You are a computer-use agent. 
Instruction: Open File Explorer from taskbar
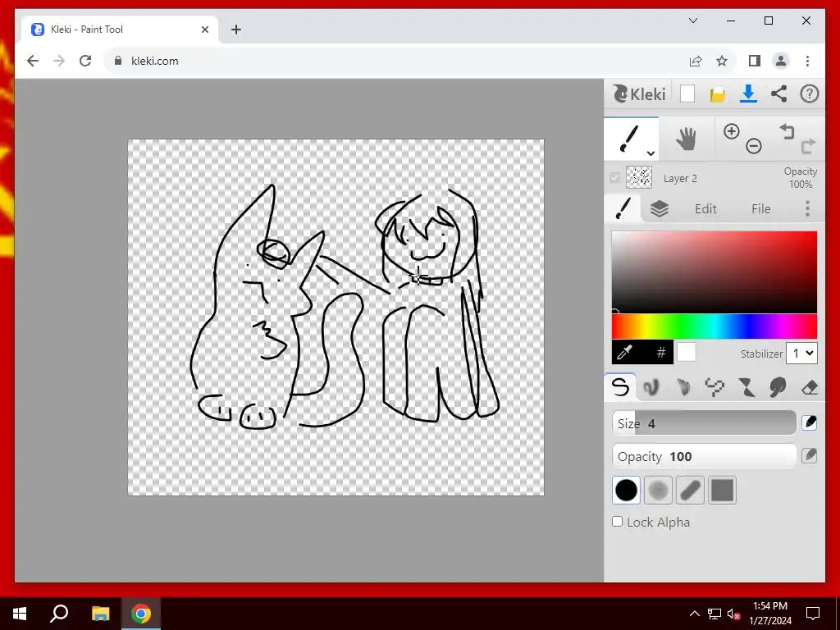100,614
